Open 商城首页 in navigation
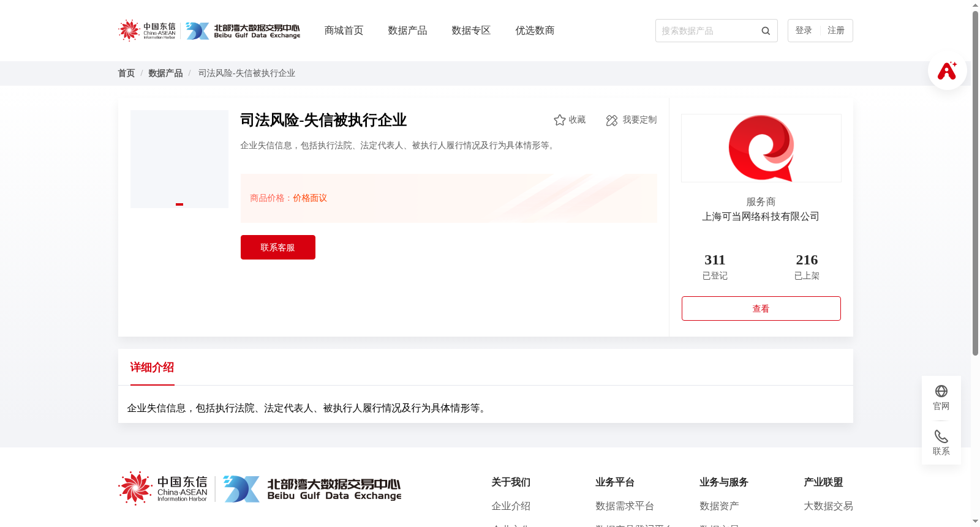Viewport: 980px width, 527px height. (344, 31)
